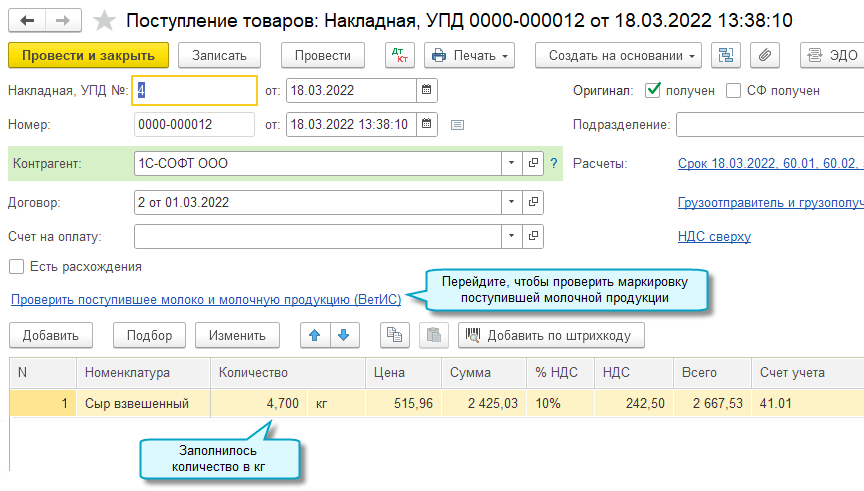Select the Сыр взвешенный cell
864x491 pixels.
143,403
